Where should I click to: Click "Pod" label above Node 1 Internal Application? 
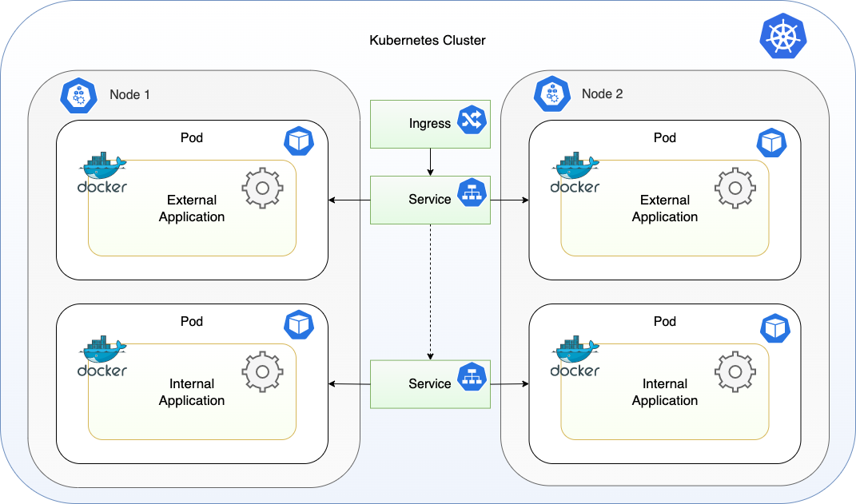click(192, 322)
